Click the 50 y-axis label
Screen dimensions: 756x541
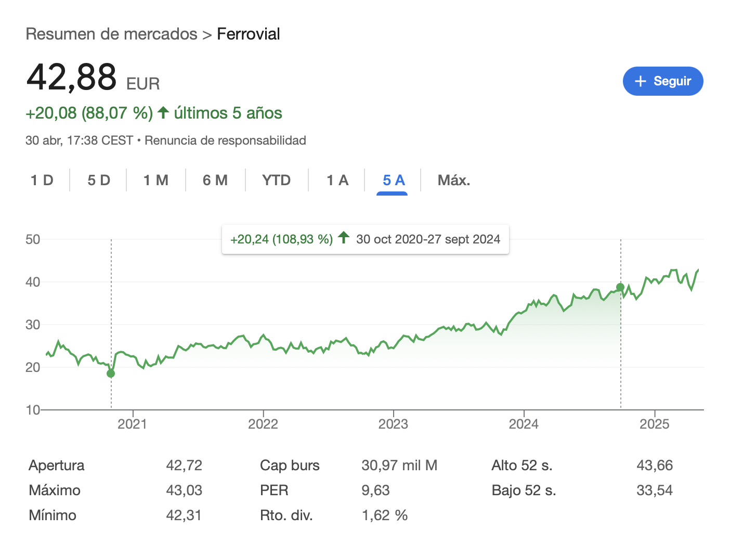click(x=33, y=239)
